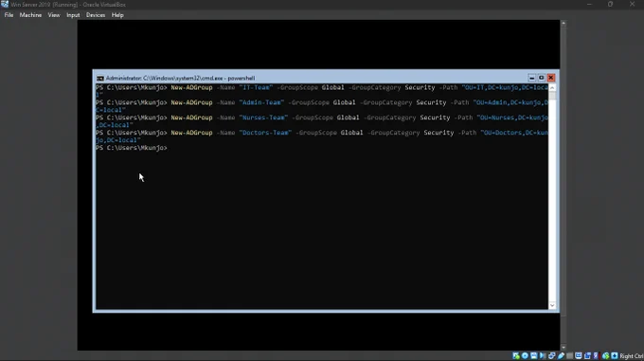This screenshot has height=361, width=644.
Task: Click the overlapping-windows status bar icon
Action: 587,356
